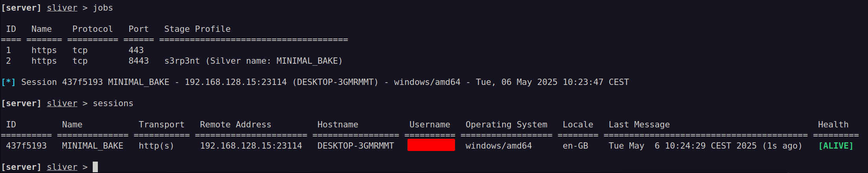Click the red redacted Username block
The width and height of the screenshot is (868, 173).
point(431,145)
